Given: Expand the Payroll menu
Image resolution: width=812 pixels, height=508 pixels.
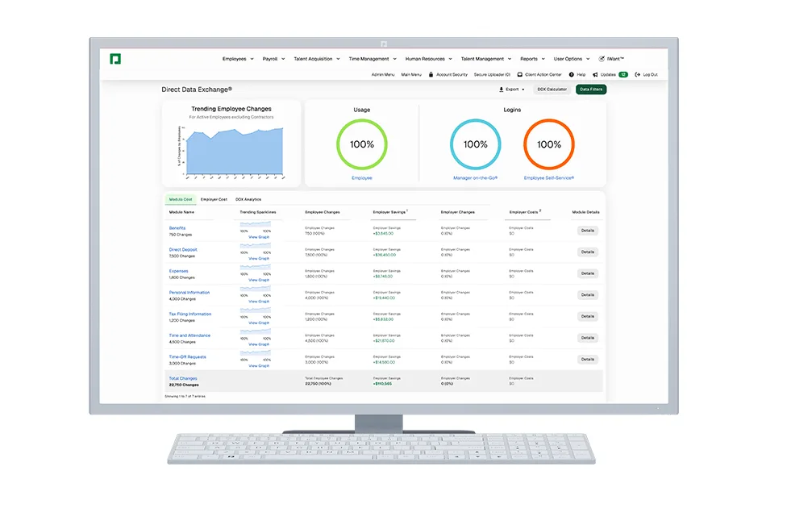Looking at the screenshot, I should (x=273, y=59).
